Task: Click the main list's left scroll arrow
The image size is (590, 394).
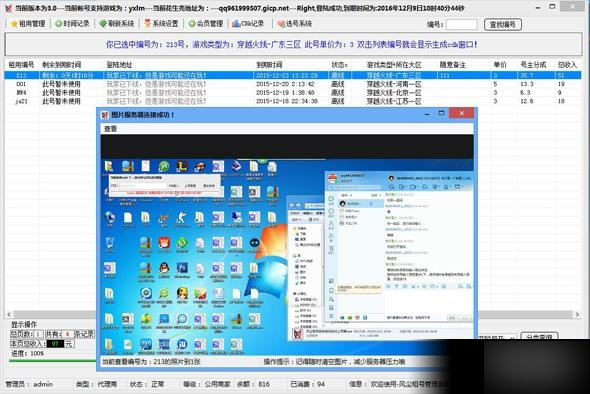Action: (9, 314)
